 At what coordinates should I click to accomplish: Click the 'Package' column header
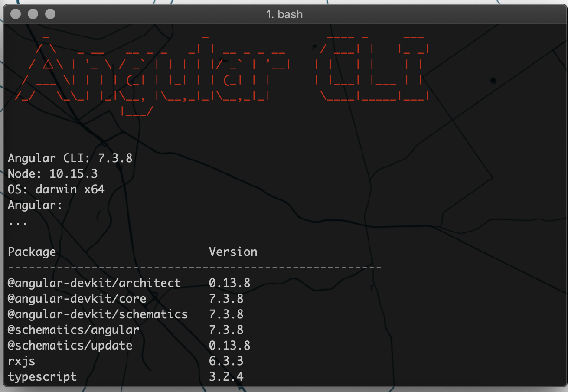(32, 252)
